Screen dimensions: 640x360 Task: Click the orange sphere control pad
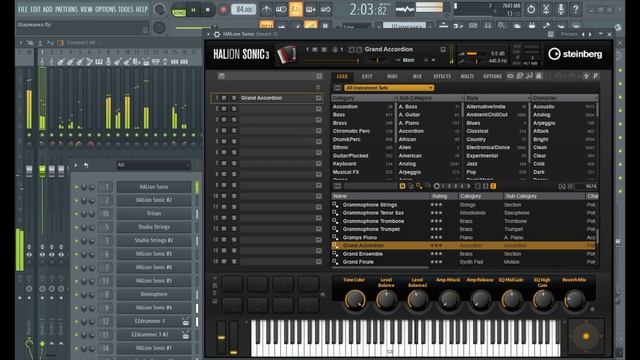tap(586, 336)
